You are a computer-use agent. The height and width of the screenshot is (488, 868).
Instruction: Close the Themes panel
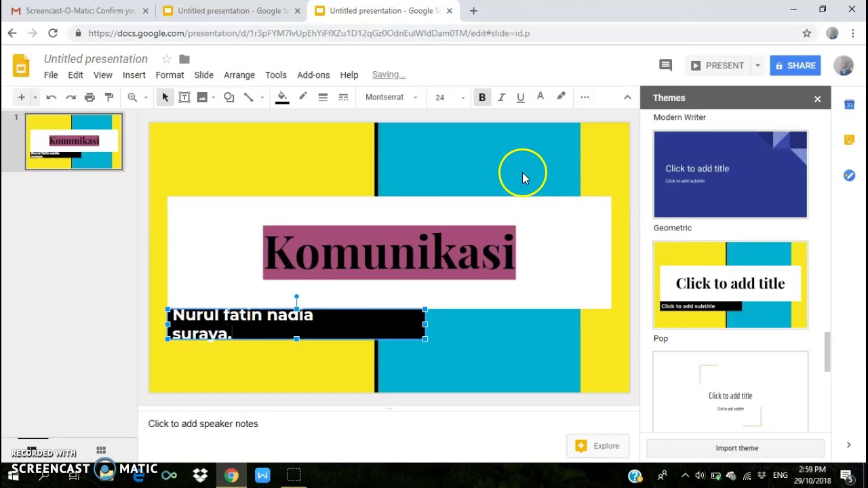click(817, 99)
